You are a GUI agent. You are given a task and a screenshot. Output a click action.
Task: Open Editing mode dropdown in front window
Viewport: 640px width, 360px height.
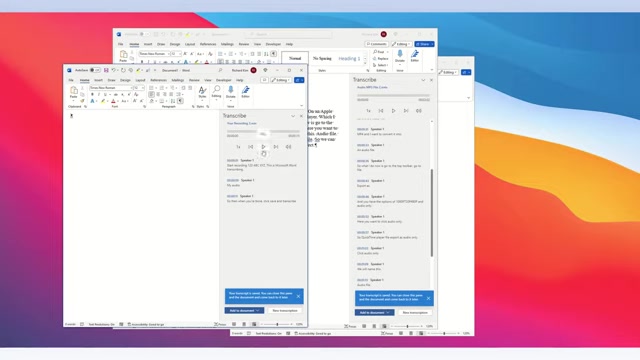280,80
